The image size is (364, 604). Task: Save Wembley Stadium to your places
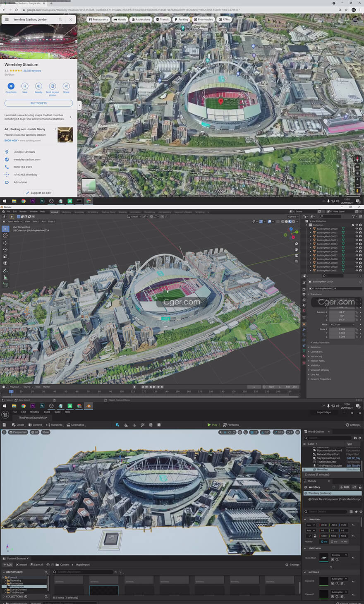coord(25,86)
